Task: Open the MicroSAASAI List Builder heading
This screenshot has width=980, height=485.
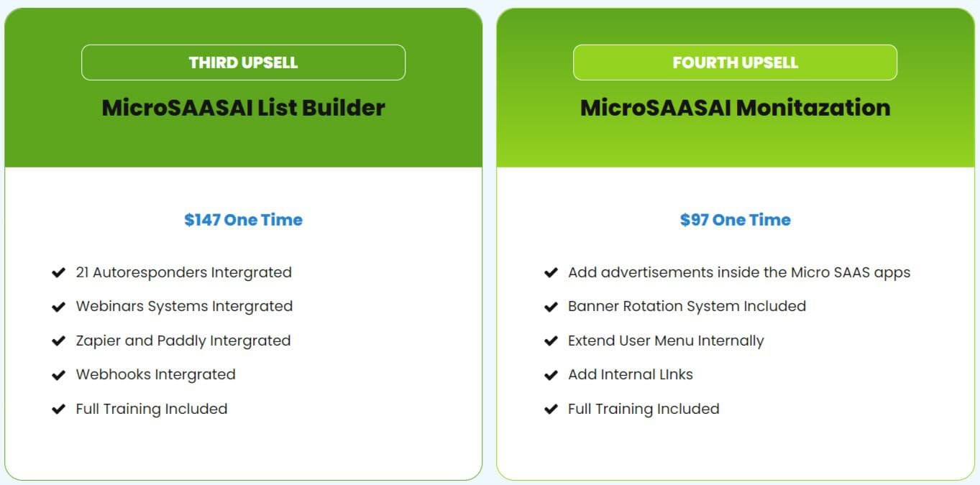Action: click(x=243, y=108)
